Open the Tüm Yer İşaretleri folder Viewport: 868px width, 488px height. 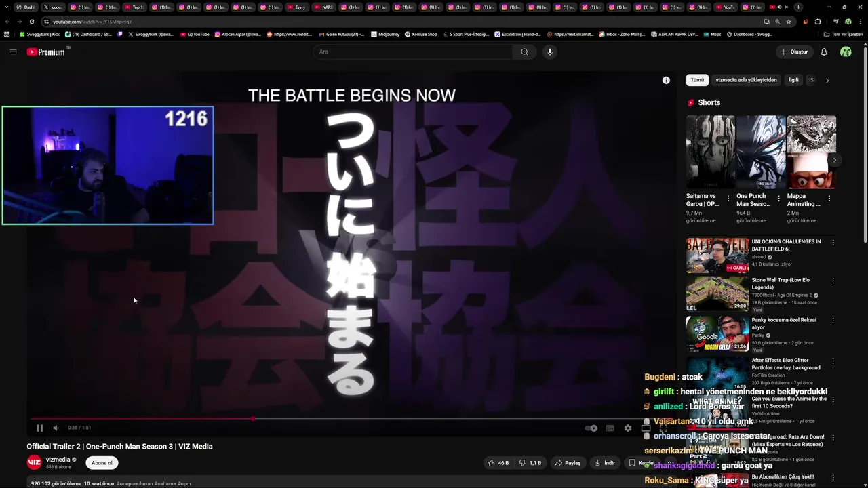click(x=844, y=34)
